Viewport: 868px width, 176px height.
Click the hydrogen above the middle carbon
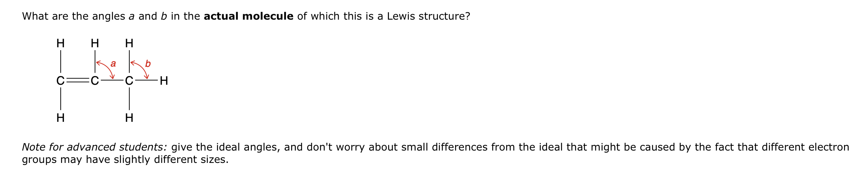[95, 44]
